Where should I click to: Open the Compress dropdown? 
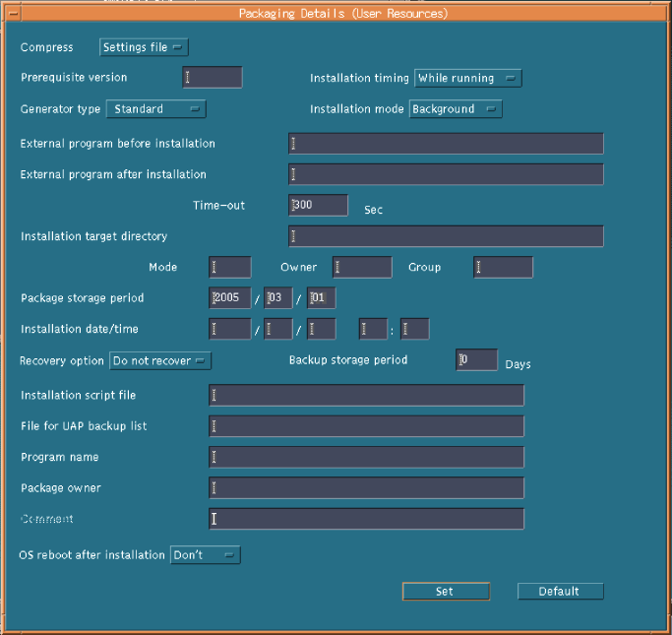(144, 47)
